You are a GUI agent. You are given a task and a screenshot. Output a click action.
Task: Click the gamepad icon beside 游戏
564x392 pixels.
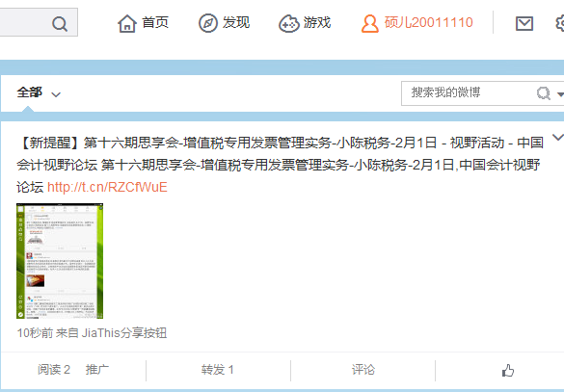[289, 24]
